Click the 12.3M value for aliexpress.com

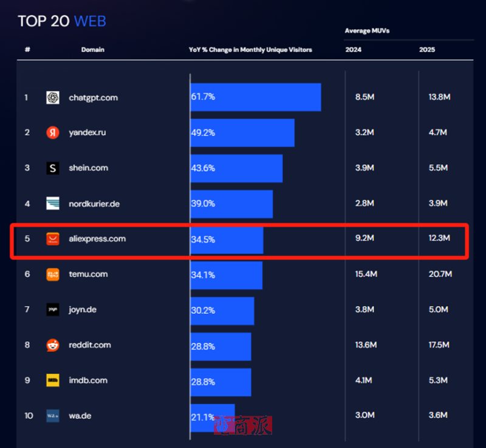(x=439, y=238)
